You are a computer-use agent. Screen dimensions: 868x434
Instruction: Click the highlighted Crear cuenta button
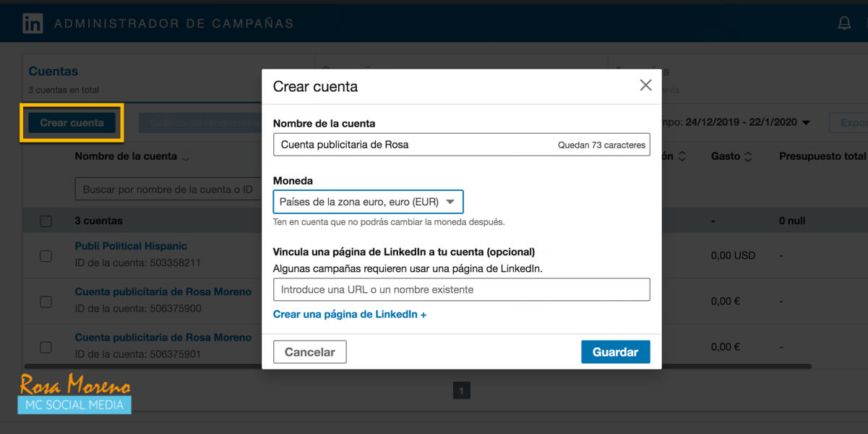tap(70, 122)
